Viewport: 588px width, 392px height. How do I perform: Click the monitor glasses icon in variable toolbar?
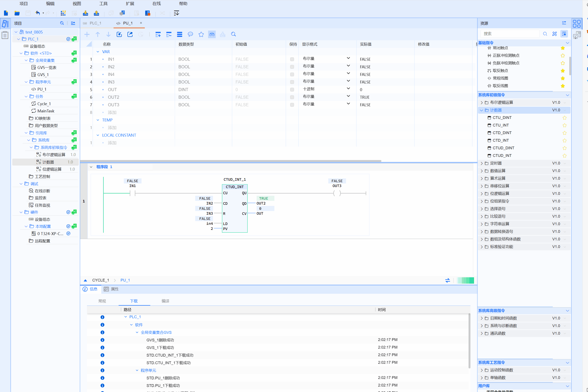(x=212, y=35)
